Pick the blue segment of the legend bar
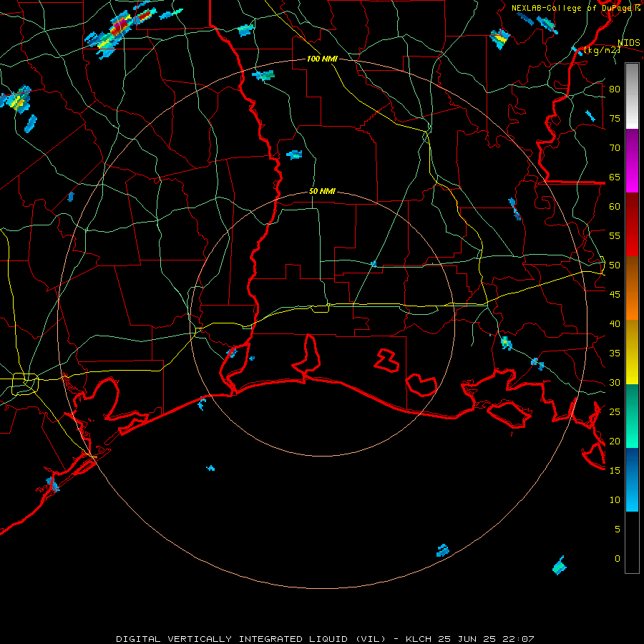 [632, 479]
